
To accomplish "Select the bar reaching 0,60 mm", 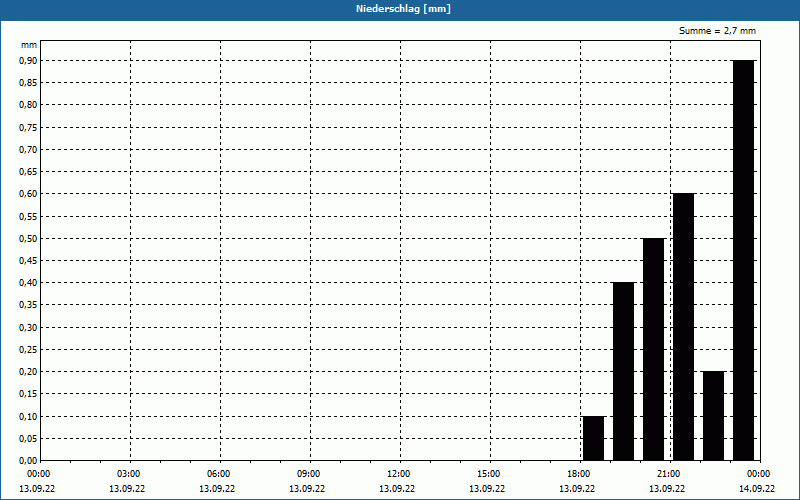I will click(684, 327).
